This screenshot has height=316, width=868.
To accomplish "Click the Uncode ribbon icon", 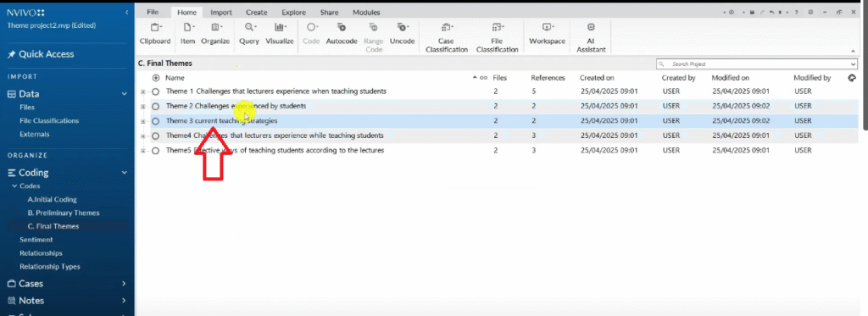I will [403, 33].
